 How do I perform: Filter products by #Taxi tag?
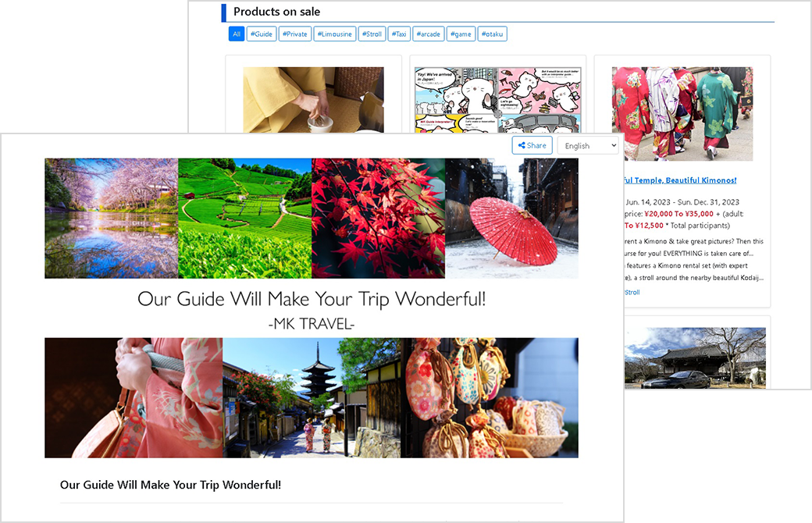[399, 34]
